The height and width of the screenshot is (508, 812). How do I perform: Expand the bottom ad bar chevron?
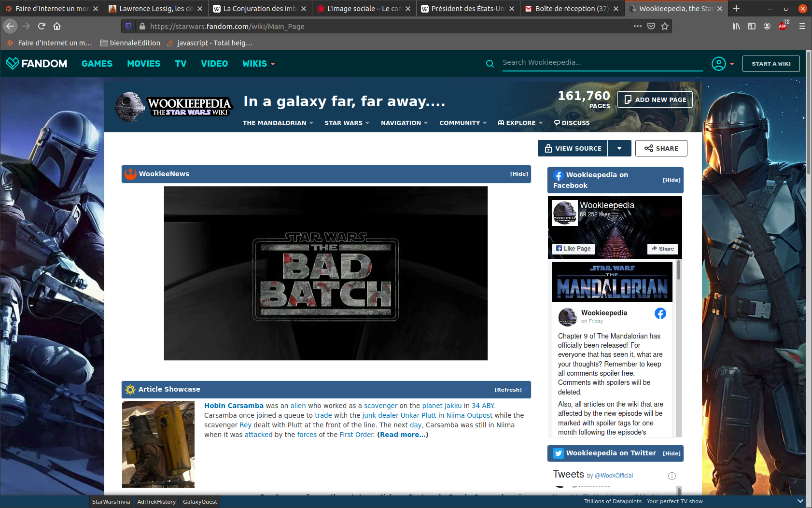[x=800, y=501]
